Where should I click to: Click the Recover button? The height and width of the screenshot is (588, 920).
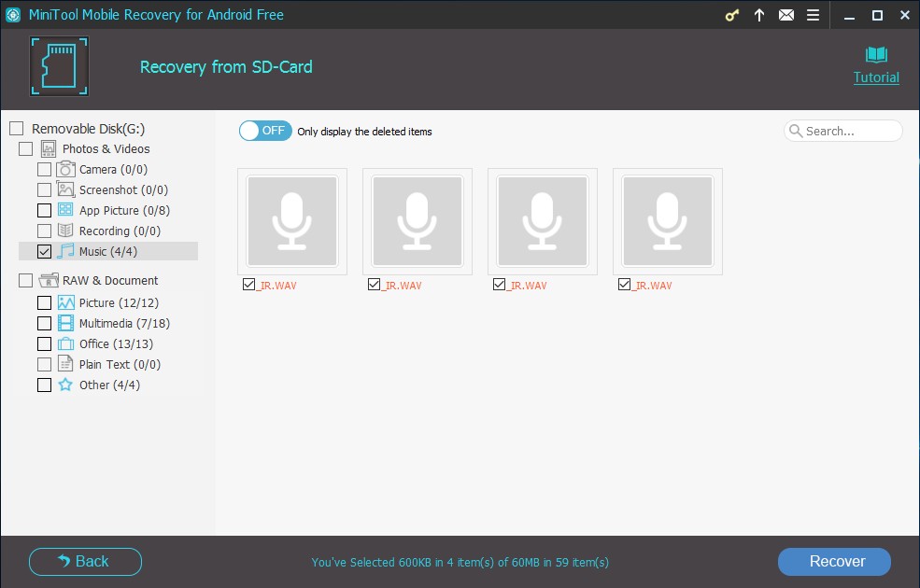coord(834,562)
